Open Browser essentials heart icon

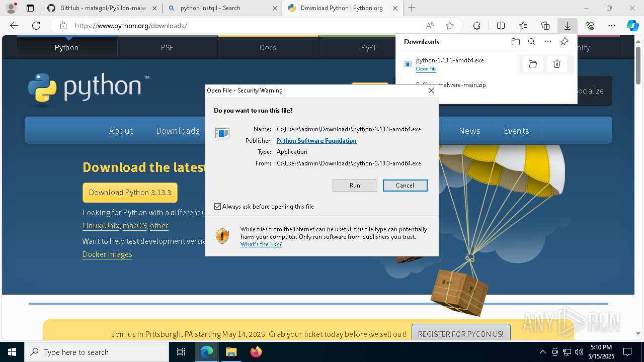click(590, 26)
